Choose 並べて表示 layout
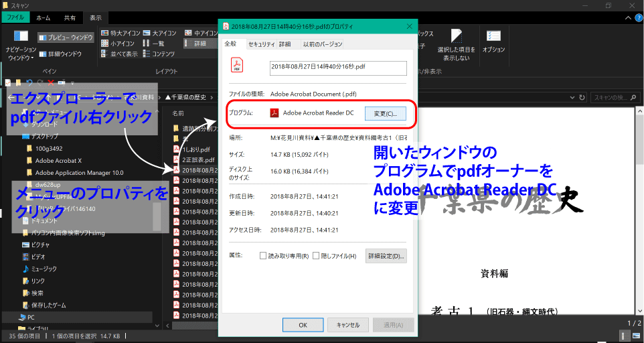644x343 pixels. pyautogui.click(x=119, y=54)
